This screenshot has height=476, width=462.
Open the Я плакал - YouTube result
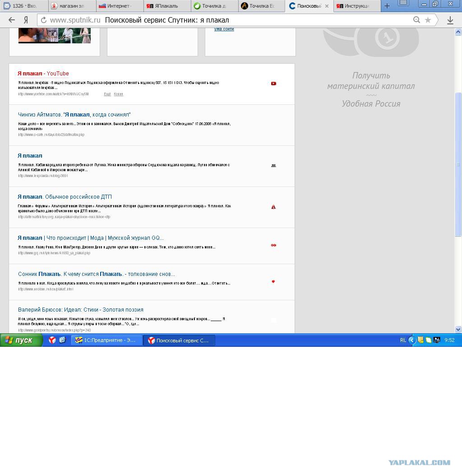pos(43,74)
